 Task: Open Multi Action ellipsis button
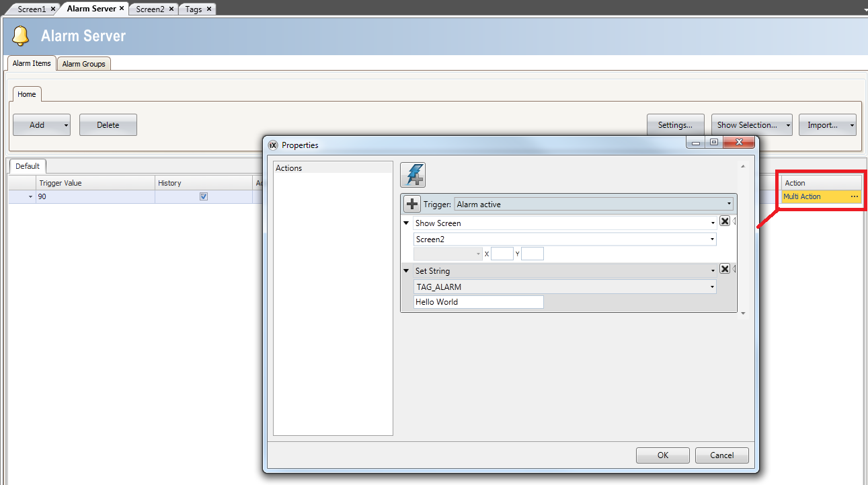tap(855, 196)
